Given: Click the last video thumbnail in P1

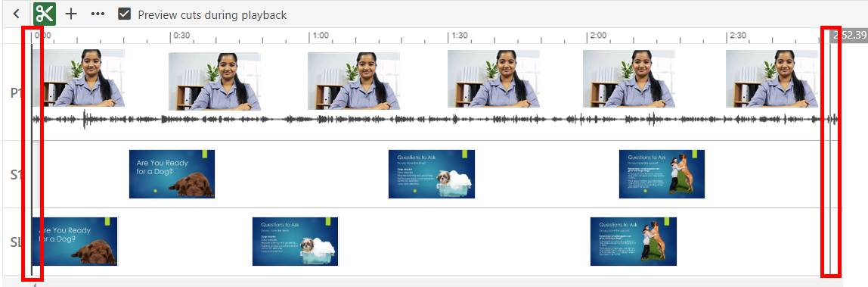Looking at the screenshot, I should [x=772, y=79].
